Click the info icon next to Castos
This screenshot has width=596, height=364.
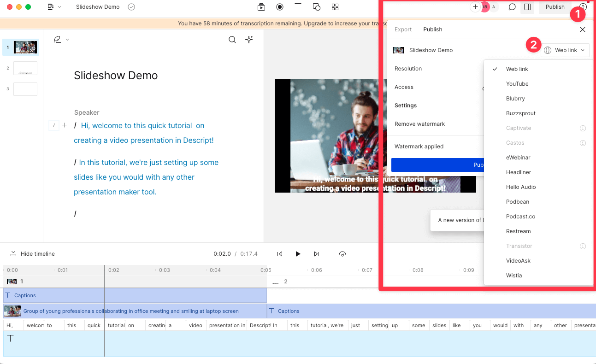[583, 143]
